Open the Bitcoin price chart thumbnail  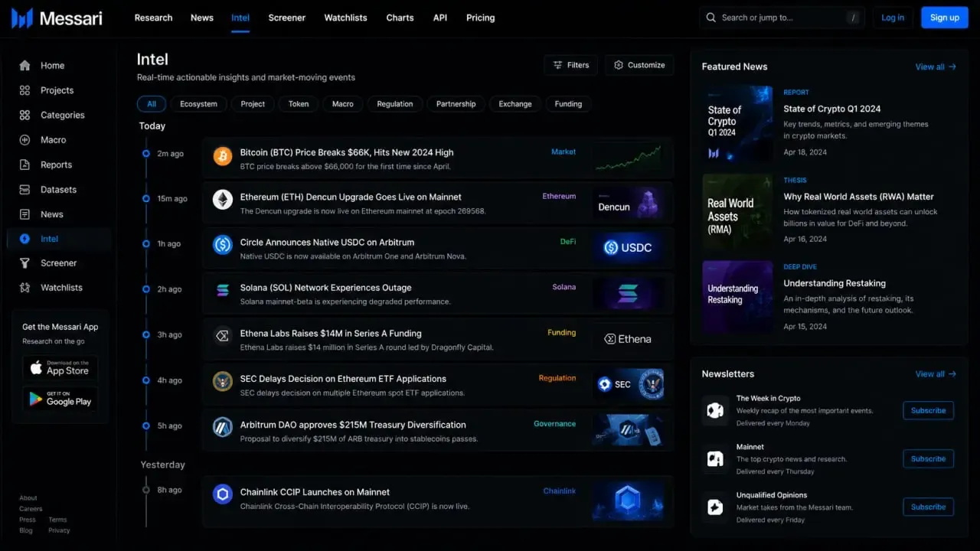[x=628, y=158]
